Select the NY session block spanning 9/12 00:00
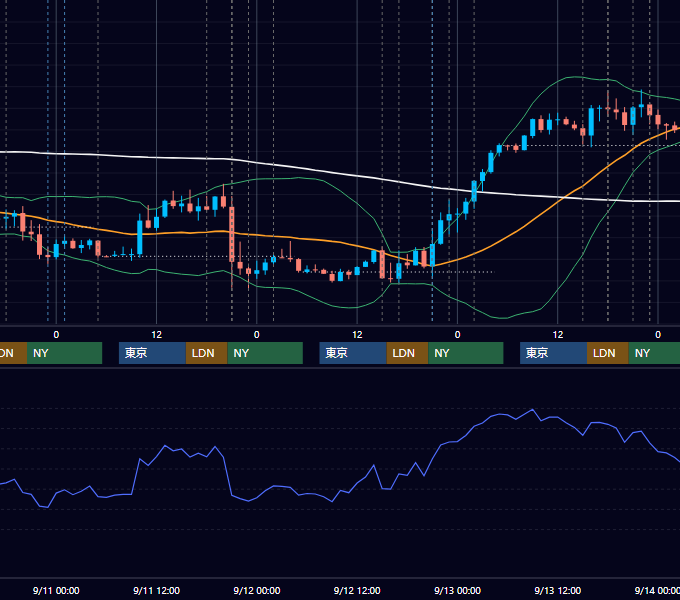Screen dimensions: 680x600 coord(265,353)
